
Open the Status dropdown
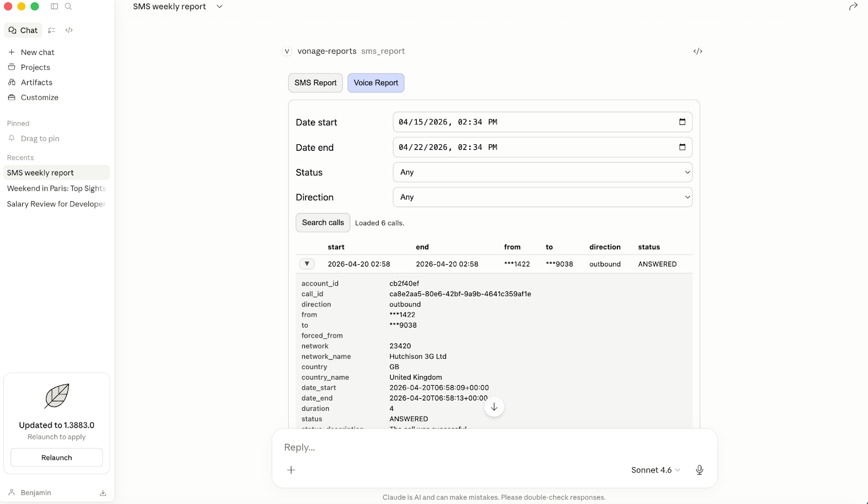(542, 173)
